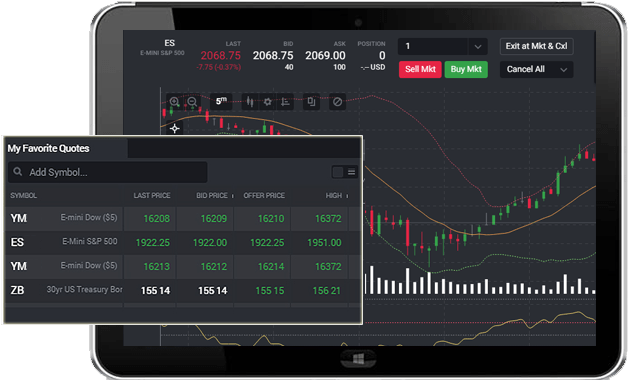Sort by the HIGH column header
Image resolution: width=630 pixels, height=380 pixels.
333,196
